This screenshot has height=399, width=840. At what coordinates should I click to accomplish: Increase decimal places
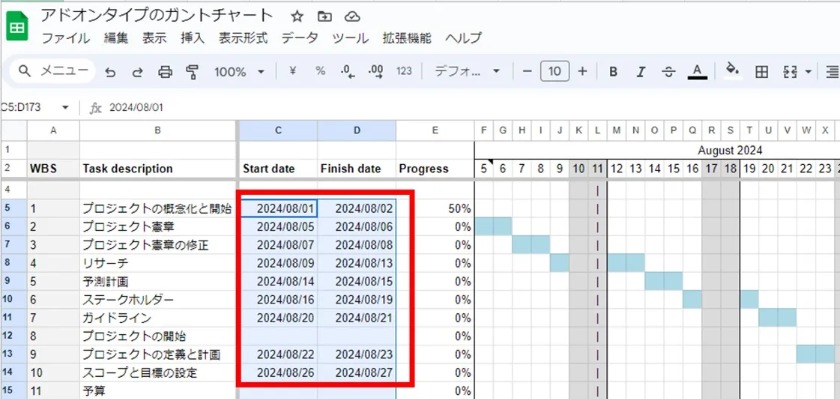click(x=376, y=72)
